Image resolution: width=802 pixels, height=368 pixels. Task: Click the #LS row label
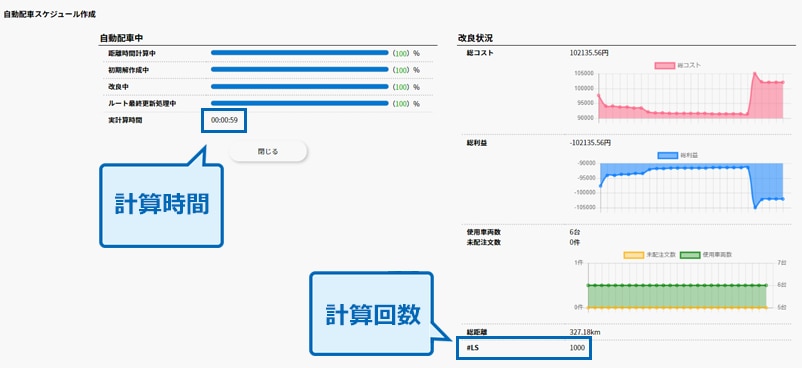pyautogui.click(x=473, y=348)
